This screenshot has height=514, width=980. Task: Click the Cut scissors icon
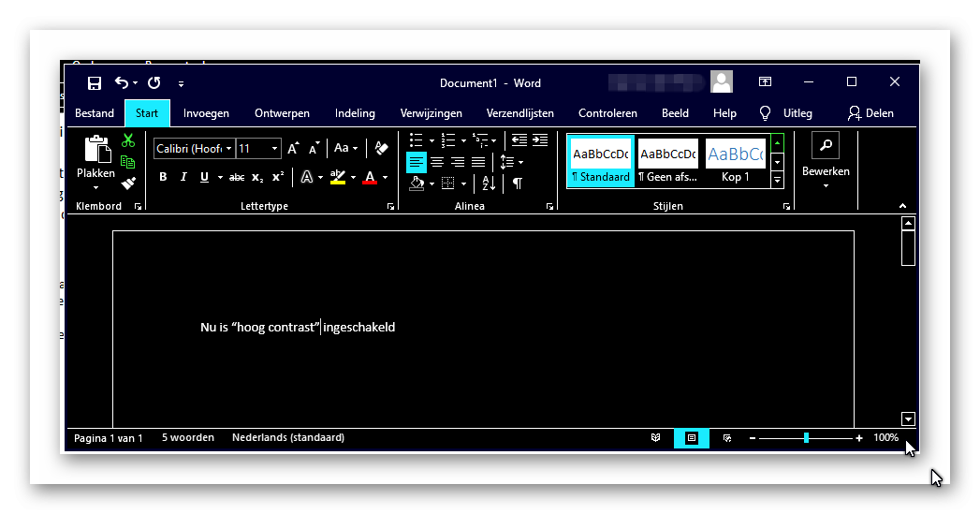tap(128, 140)
